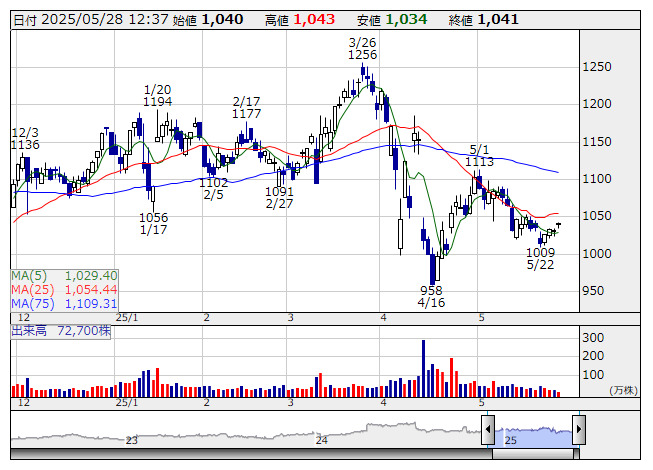Click the MA(25) 1,054.44 legend entry
The image size is (653, 470).
[x=65, y=289]
